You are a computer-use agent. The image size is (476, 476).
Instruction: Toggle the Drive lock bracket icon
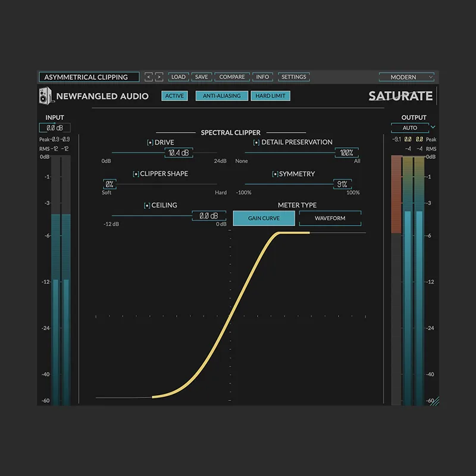[150, 142]
